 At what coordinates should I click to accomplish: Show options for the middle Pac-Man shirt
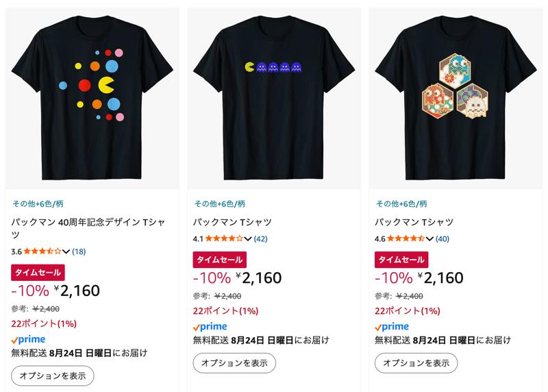point(234,363)
